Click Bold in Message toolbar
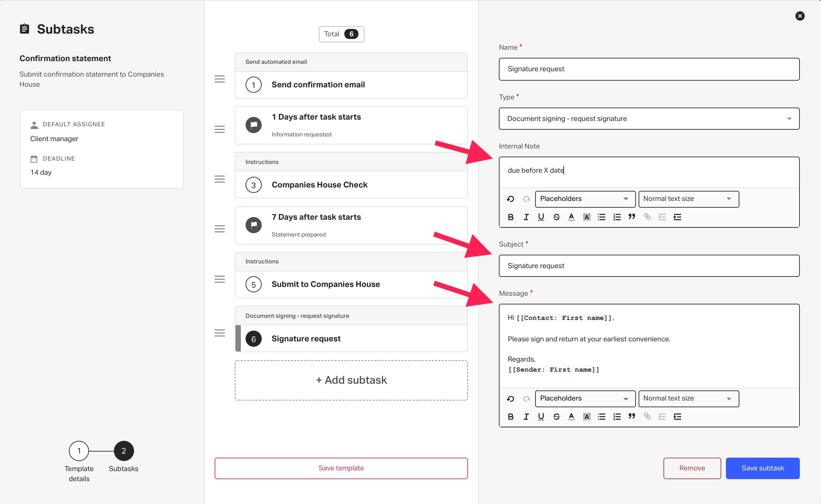 click(511, 417)
